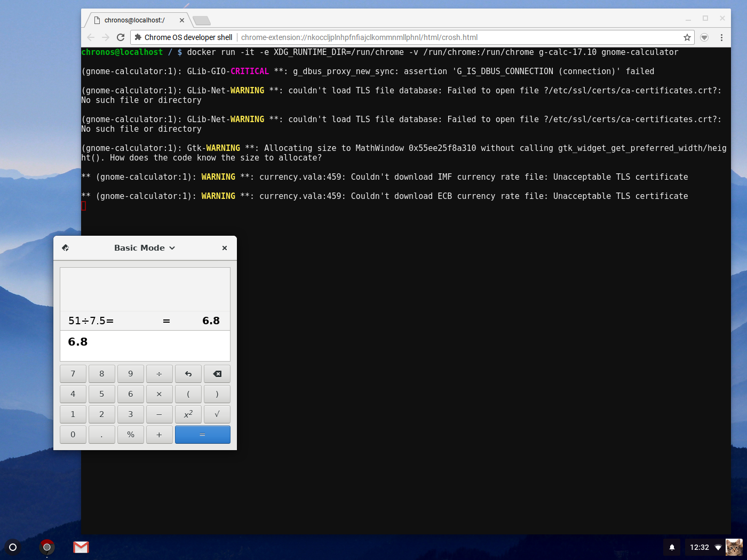Click digit 4 on calculator
Screen dimensions: 747x560
click(73, 394)
